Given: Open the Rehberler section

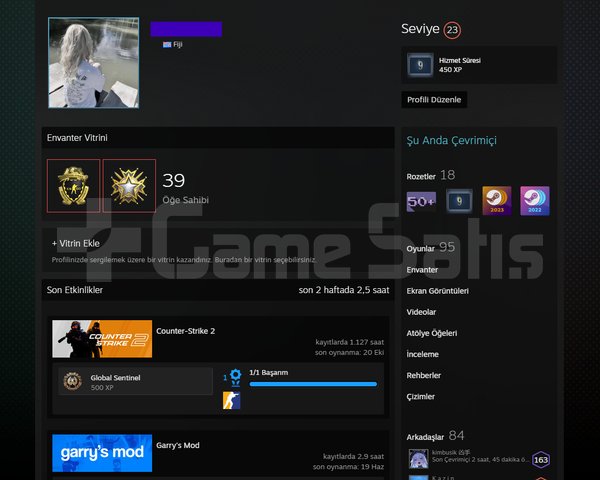Looking at the screenshot, I should click(424, 375).
